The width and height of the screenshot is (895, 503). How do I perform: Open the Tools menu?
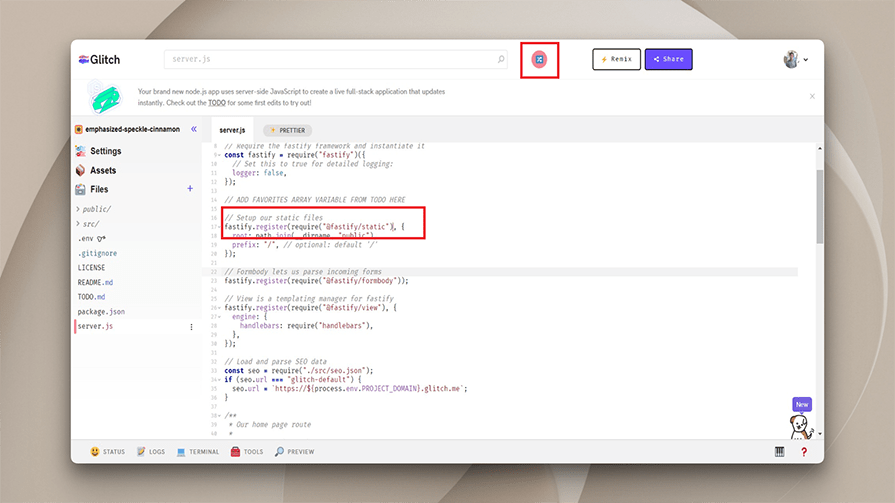click(247, 452)
